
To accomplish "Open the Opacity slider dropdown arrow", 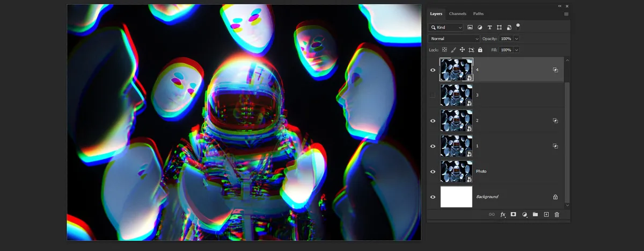I will click(516, 39).
